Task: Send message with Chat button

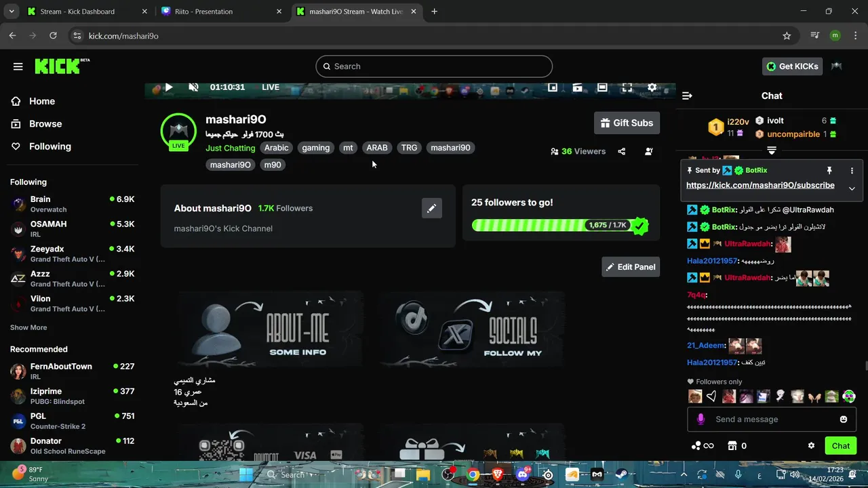Action: 841,446
